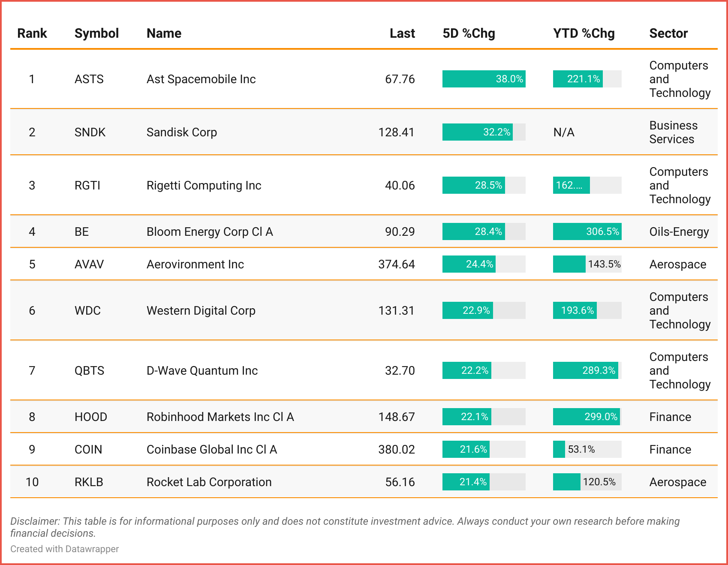Select the ASTS ticker symbol
The width and height of the screenshot is (728, 565).
(x=89, y=79)
